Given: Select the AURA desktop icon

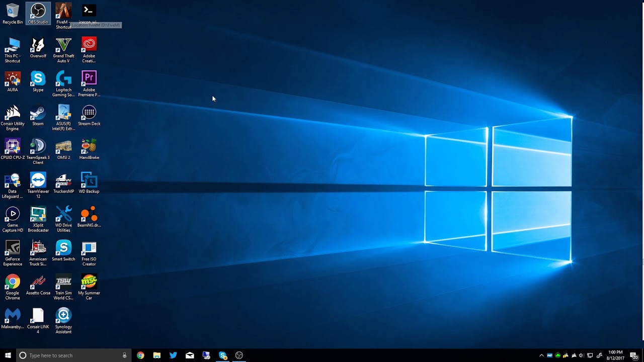Looking at the screenshot, I should click(13, 81).
